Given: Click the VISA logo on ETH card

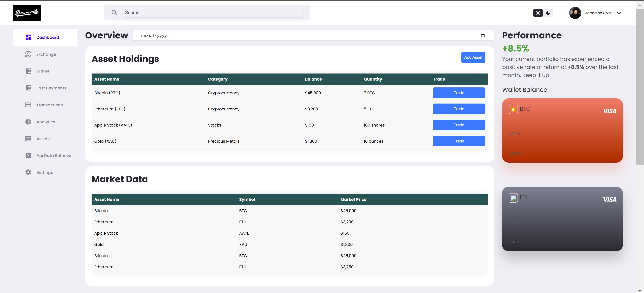Looking at the screenshot, I should pos(609,200).
